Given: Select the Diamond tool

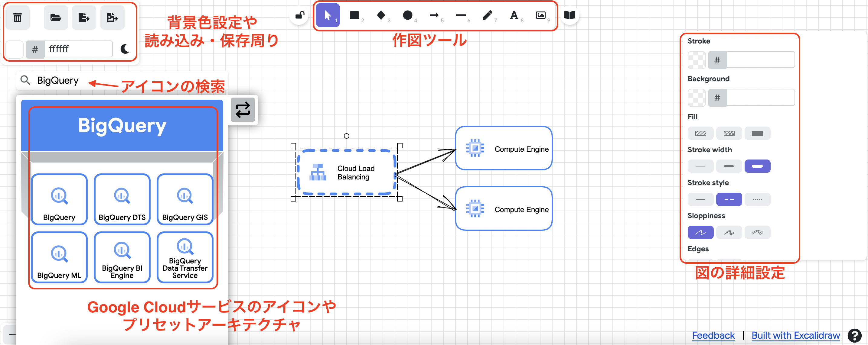Looking at the screenshot, I should pos(381,15).
